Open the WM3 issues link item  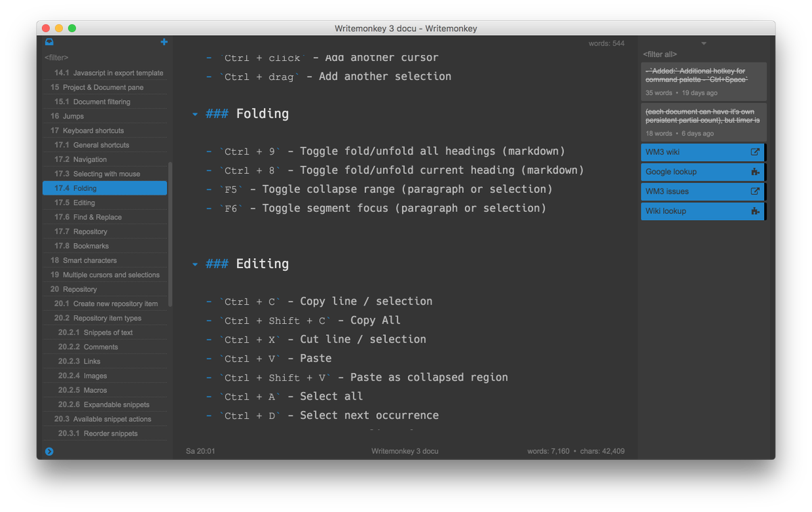coord(703,192)
